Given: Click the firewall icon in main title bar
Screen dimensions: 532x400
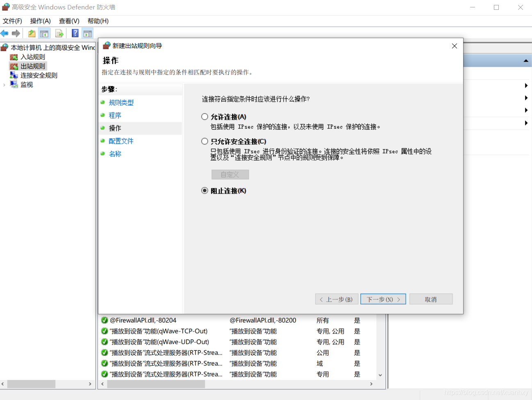Looking at the screenshot, I should click(6, 7).
